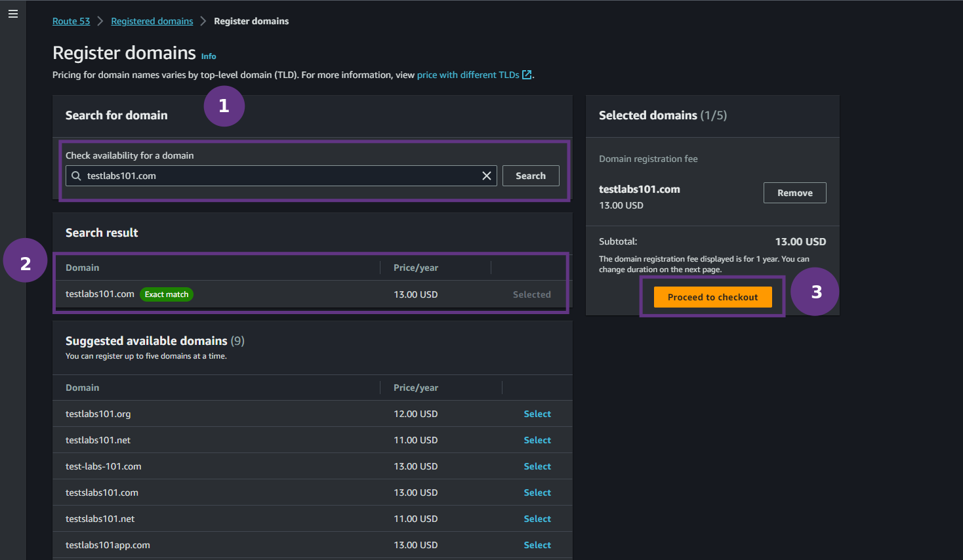Screen dimensions: 963x560
Task: Select the testlabs101.org suggested domain
Action: (x=537, y=414)
